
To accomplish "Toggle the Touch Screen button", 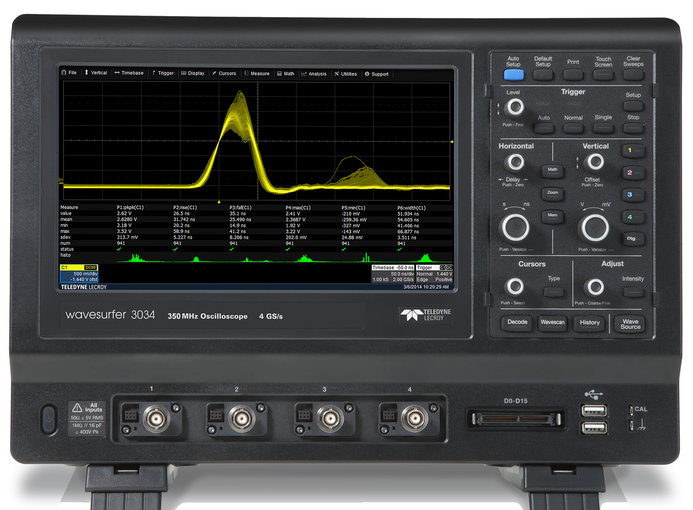I will point(603,75).
